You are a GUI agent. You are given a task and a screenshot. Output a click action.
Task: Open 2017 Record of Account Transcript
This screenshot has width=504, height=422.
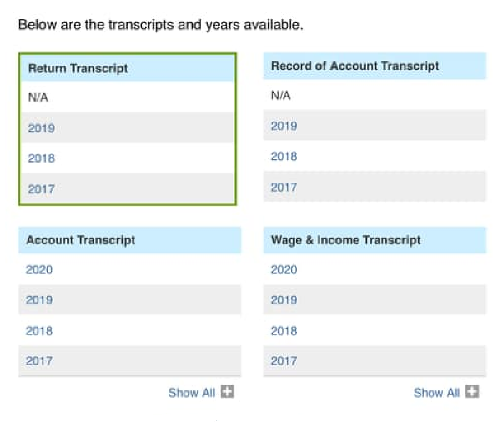[x=284, y=187]
